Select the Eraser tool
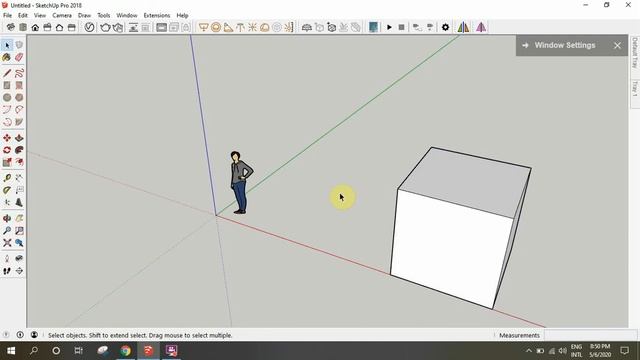The height and width of the screenshot is (360, 640). coord(19,58)
